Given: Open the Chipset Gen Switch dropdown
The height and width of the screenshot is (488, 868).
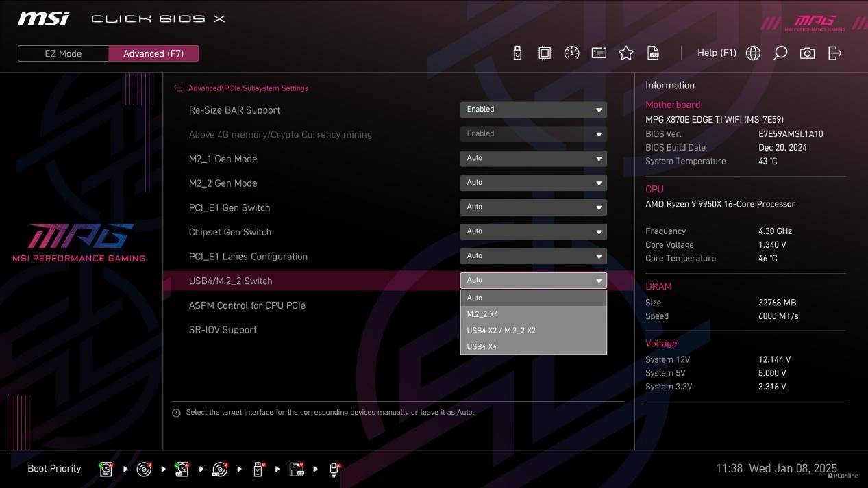Looking at the screenshot, I should click(x=533, y=231).
